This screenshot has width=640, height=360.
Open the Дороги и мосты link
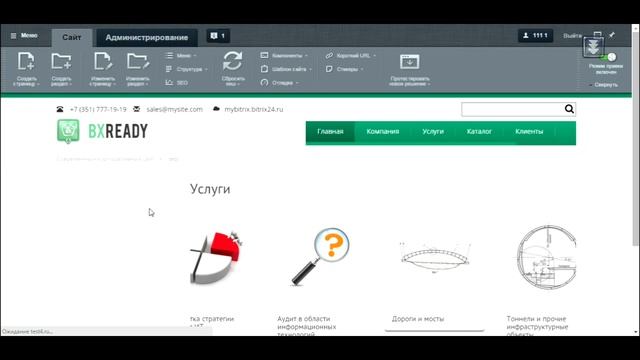418,319
